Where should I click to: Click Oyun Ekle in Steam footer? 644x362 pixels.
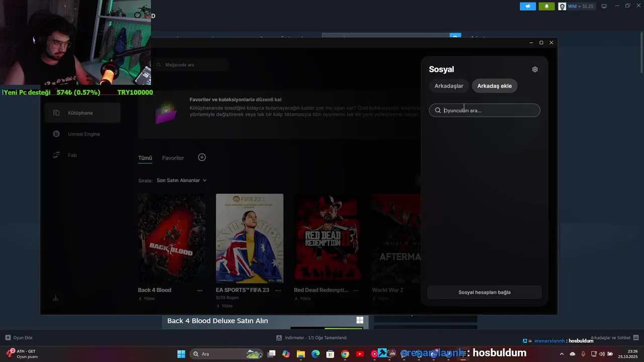(19, 338)
